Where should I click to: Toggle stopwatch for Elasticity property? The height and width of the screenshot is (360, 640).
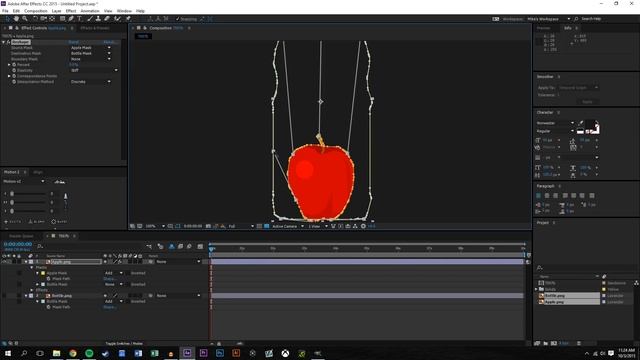click(x=14, y=70)
